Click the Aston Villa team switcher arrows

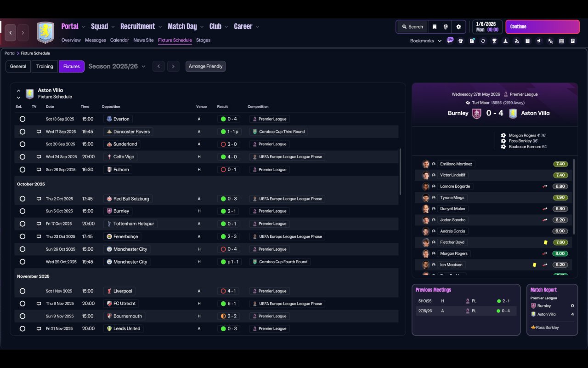click(x=18, y=94)
